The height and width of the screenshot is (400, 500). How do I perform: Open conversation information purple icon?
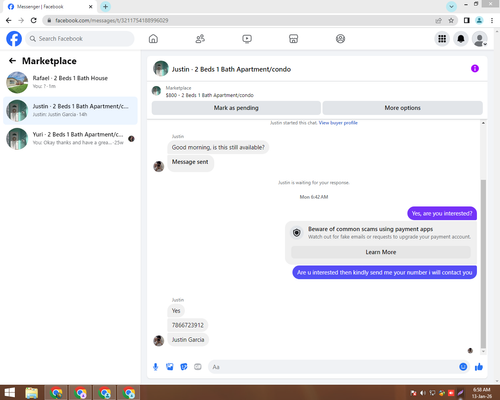coord(475,69)
